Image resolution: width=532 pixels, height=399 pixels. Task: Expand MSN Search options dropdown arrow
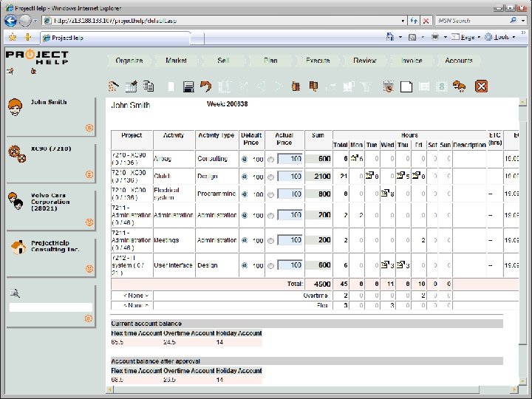(x=524, y=21)
